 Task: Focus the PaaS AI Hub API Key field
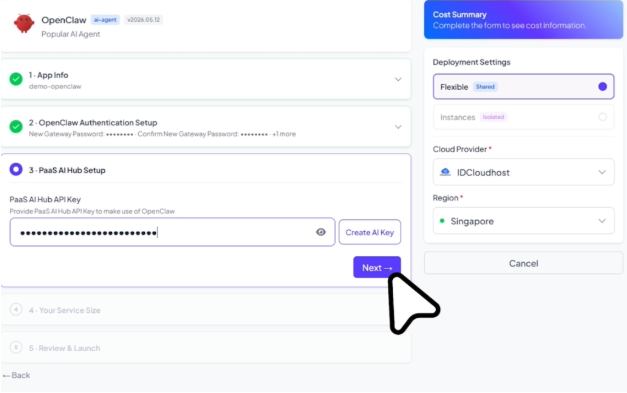click(172, 232)
